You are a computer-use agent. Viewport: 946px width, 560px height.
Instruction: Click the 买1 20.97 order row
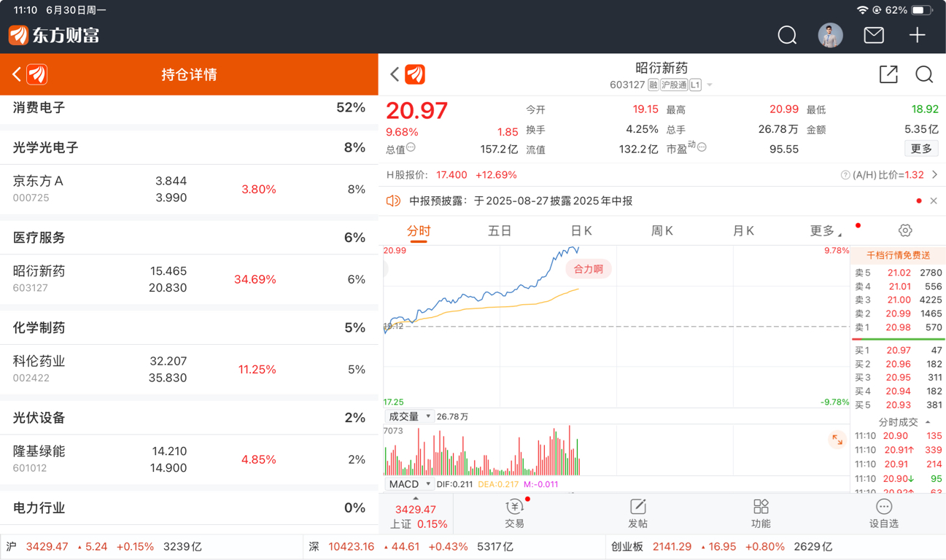(899, 350)
